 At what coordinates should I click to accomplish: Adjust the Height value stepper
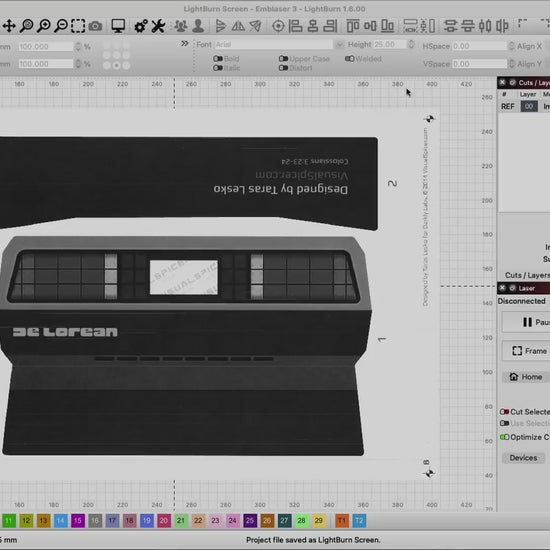pyautogui.click(x=411, y=45)
